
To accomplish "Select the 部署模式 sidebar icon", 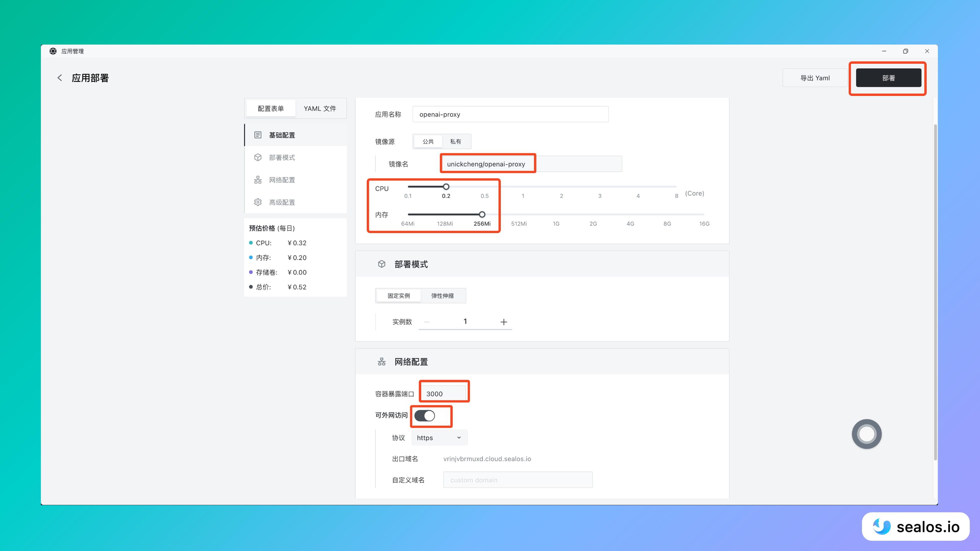I will [258, 157].
